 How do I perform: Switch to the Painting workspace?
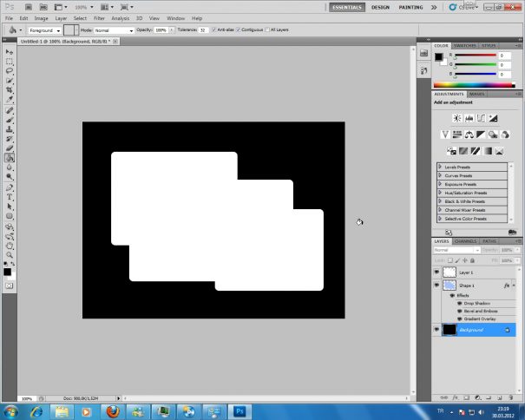(410, 7)
